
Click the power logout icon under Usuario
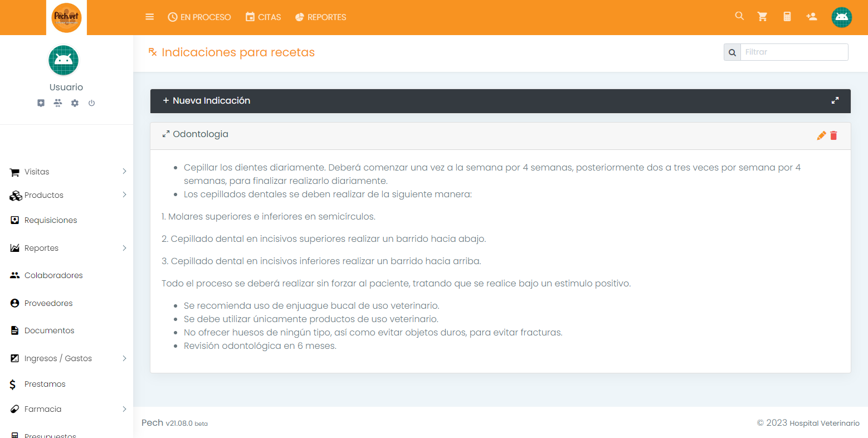pos(91,103)
